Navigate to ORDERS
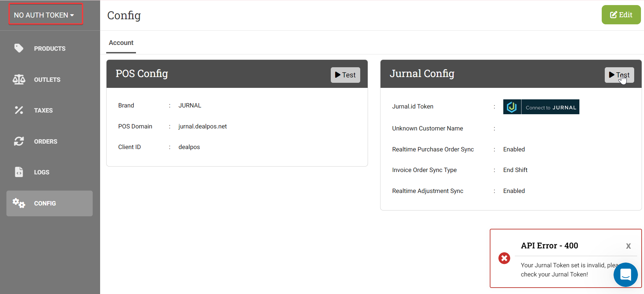Screen dimensions: 644x294 (x=46, y=142)
